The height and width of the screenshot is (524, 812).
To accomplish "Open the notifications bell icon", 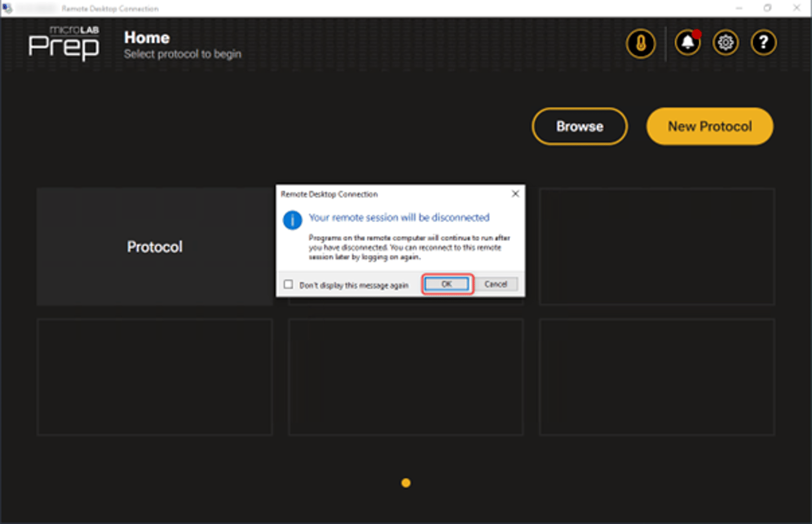I will click(687, 43).
